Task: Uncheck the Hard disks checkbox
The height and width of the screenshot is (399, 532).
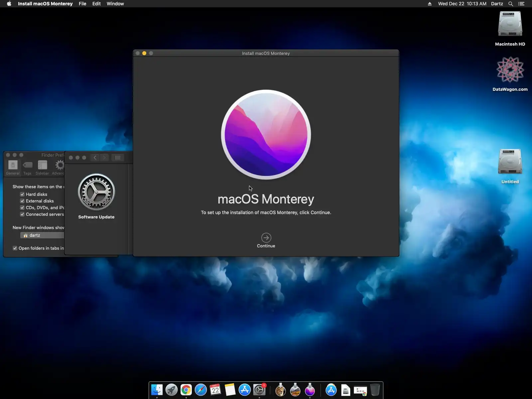Action: click(22, 194)
